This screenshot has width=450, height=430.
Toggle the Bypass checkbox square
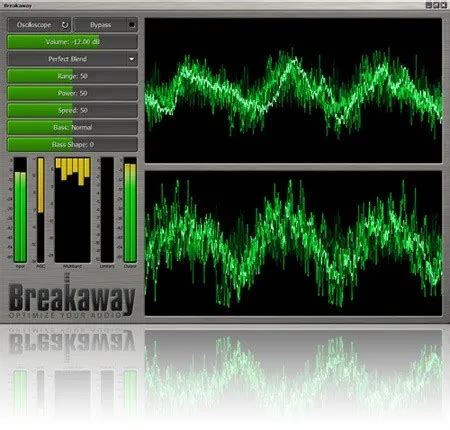(x=132, y=25)
